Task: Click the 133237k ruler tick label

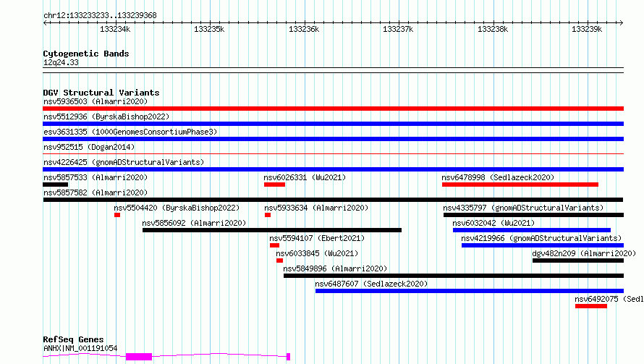Action: coord(398,29)
